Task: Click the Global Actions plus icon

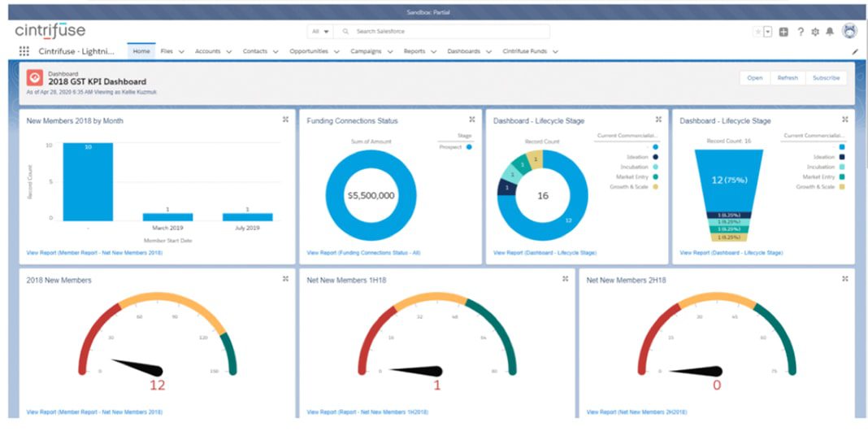Action: click(x=783, y=32)
